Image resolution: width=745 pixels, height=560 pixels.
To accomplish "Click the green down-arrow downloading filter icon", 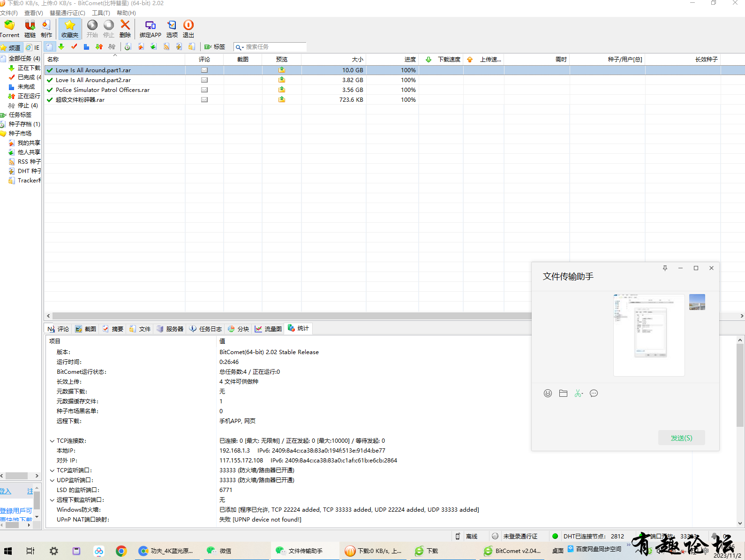I will point(61,47).
